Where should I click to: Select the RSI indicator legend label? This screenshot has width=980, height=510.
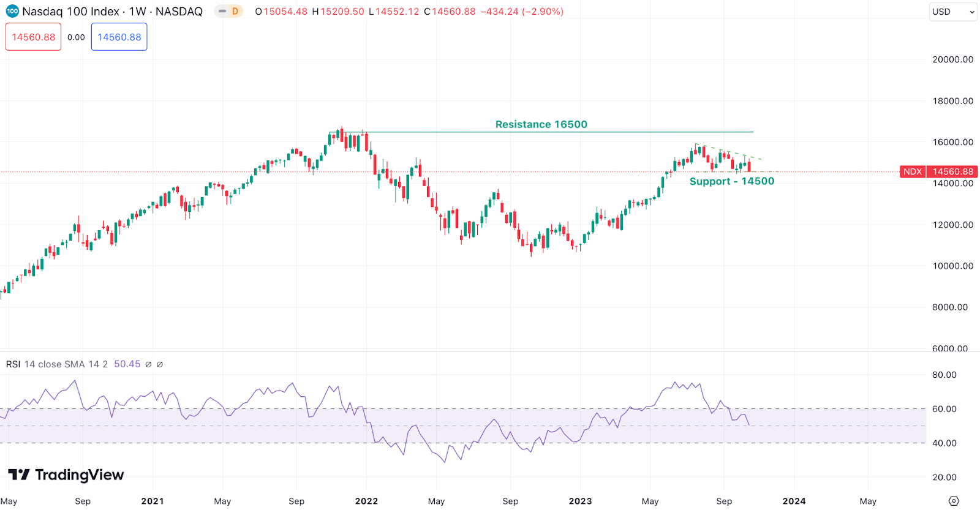pos(13,364)
